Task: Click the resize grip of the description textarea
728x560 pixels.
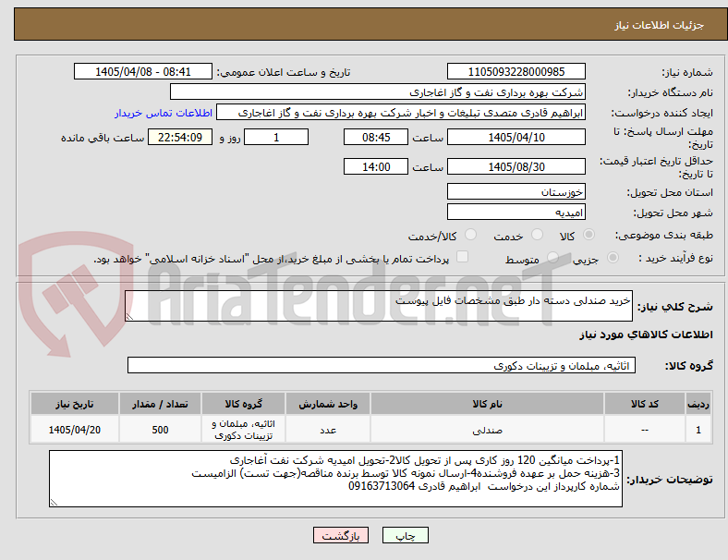Action: click(x=129, y=317)
